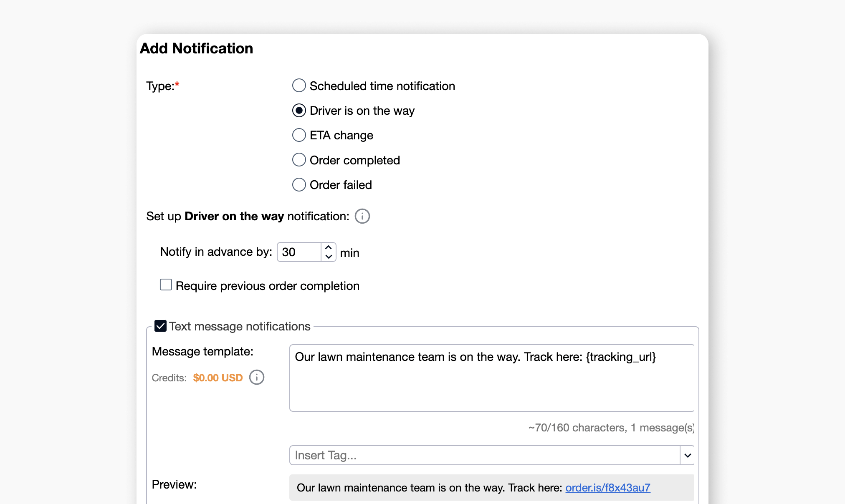The image size is (845, 504).
Task: Open the Insert Tag dropdown arrow
Action: (x=687, y=455)
